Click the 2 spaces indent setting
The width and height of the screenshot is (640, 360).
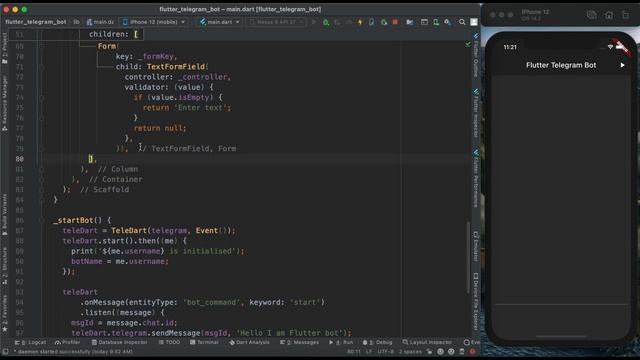point(410,351)
